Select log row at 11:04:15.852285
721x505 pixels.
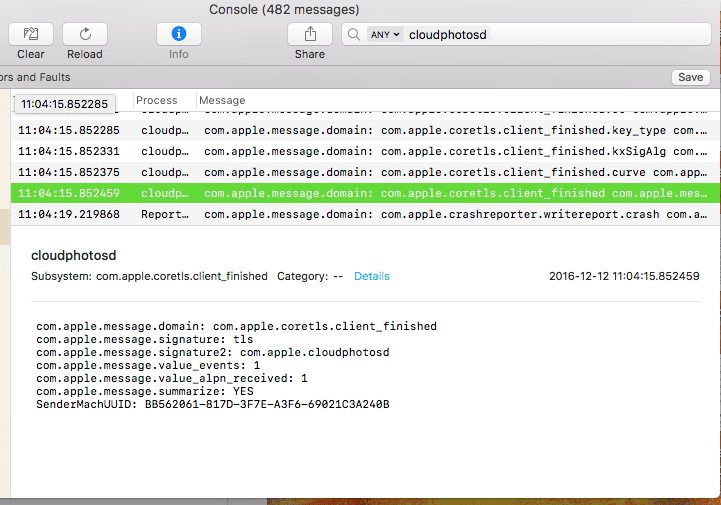coord(365,130)
